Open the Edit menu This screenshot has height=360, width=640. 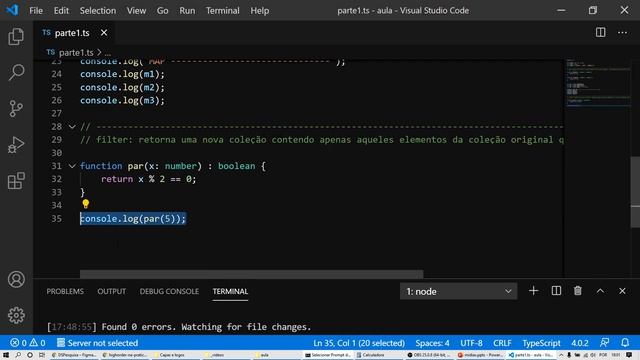click(61, 11)
